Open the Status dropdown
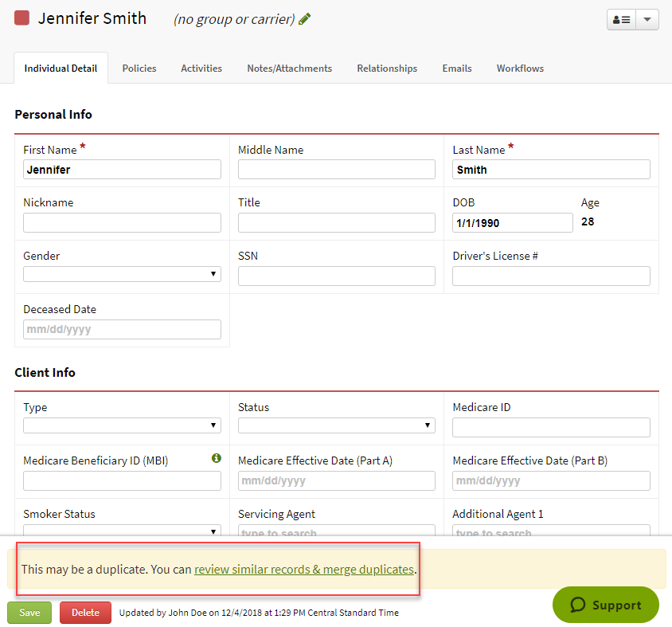Viewport: 672px width, 627px height. tap(337, 425)
